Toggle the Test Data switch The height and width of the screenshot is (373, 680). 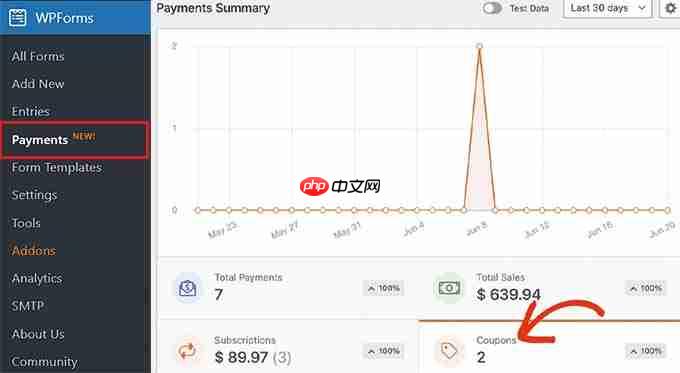pyautogui.click(x=492, y=8)
